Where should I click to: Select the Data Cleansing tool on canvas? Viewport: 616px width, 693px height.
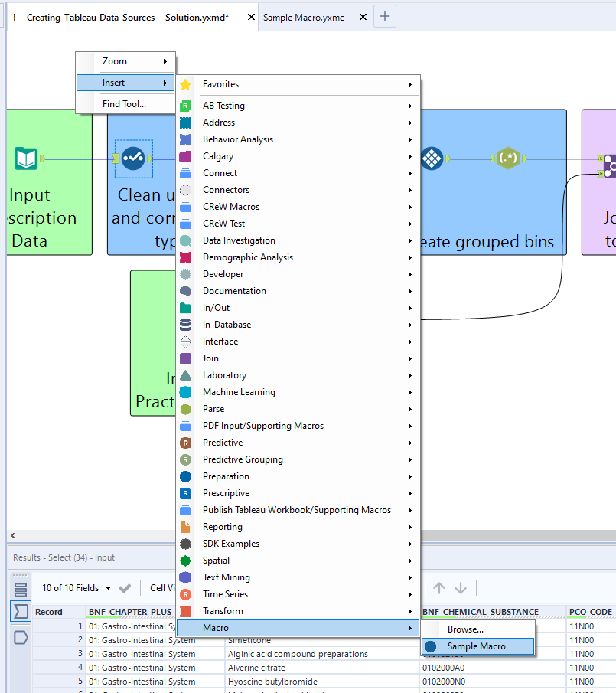click(133, 159)
